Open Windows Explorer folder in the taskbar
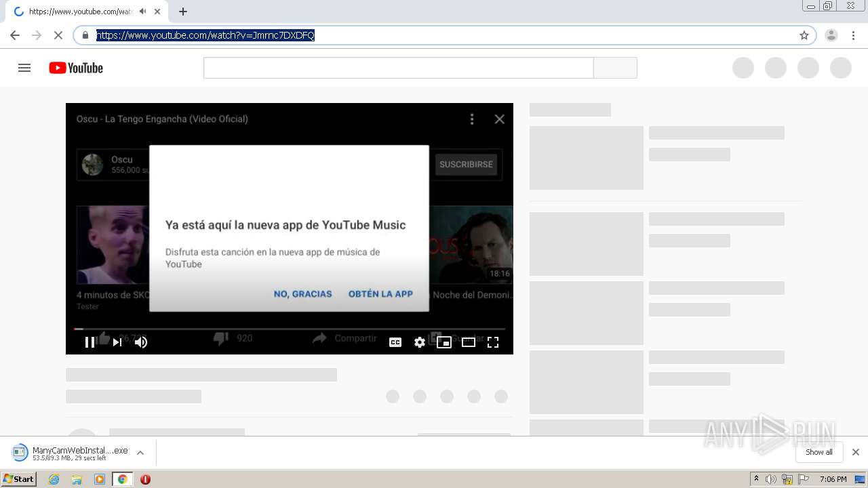868x488 pixels. (77, 479)
